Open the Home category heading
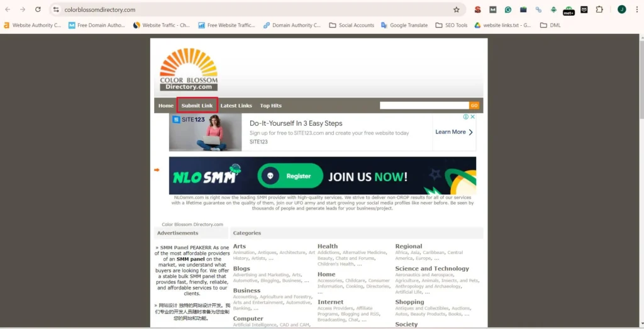The height and width of the screenshot is (329, 644). [326, 274]
